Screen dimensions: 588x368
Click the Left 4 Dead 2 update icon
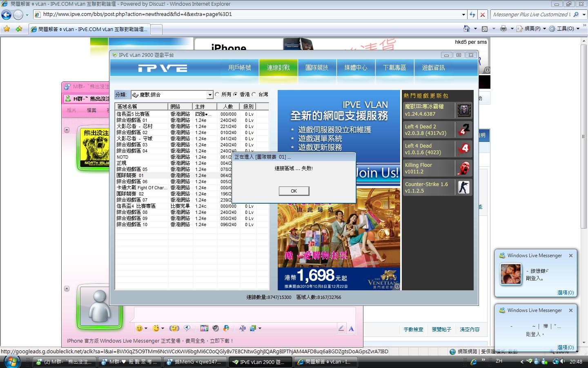point(464,130)
